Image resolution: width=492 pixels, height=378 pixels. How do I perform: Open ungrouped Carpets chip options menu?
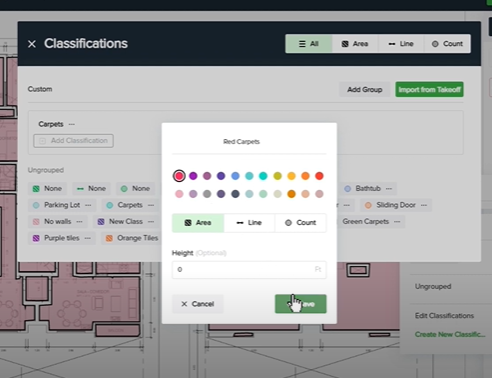[151, 205]
